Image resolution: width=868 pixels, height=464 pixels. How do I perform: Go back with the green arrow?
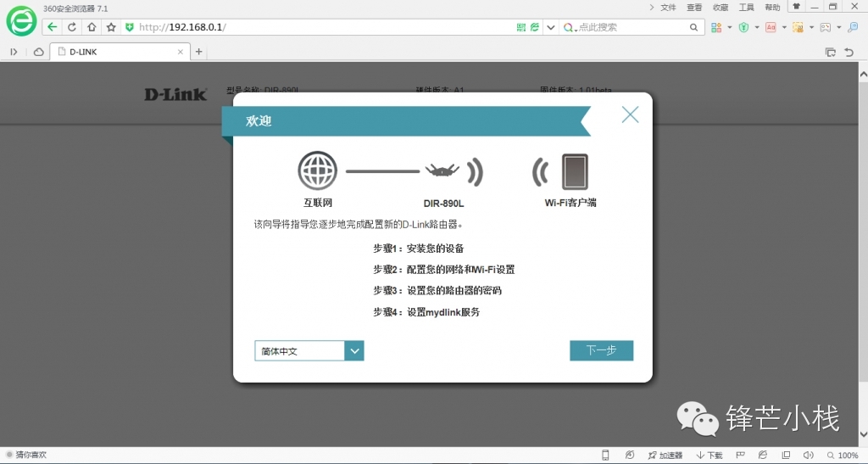[x=52, y=27]
